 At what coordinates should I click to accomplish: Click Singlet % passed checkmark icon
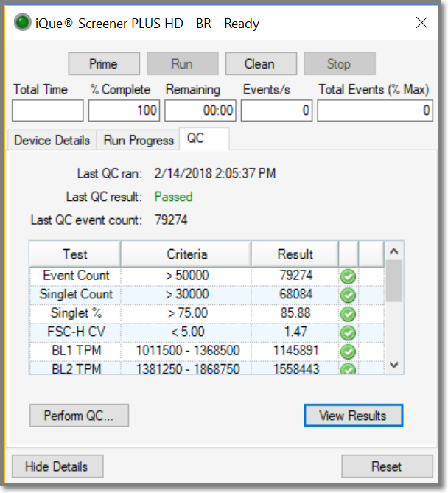(349, 314)
